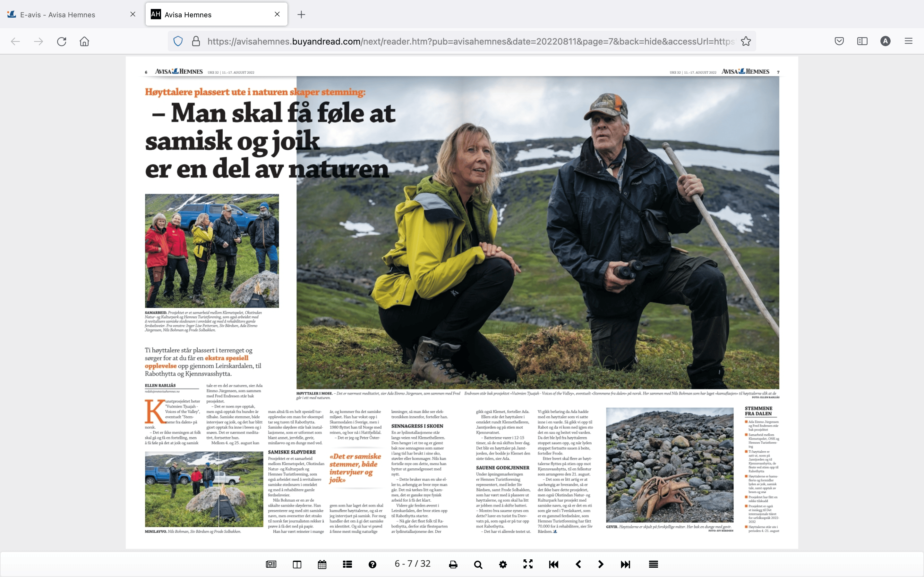Open reader help
The width and height of the screenshot is (924, 577).
click(372, 564)
